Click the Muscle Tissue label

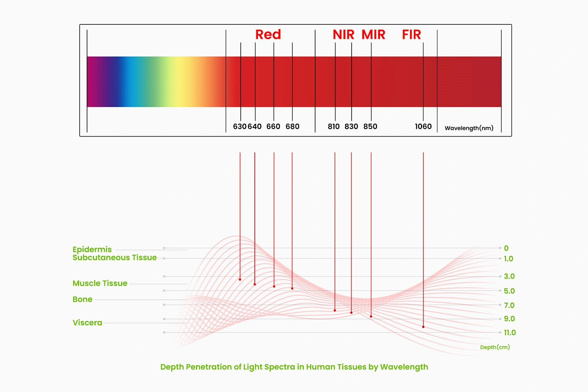[100, 283]
